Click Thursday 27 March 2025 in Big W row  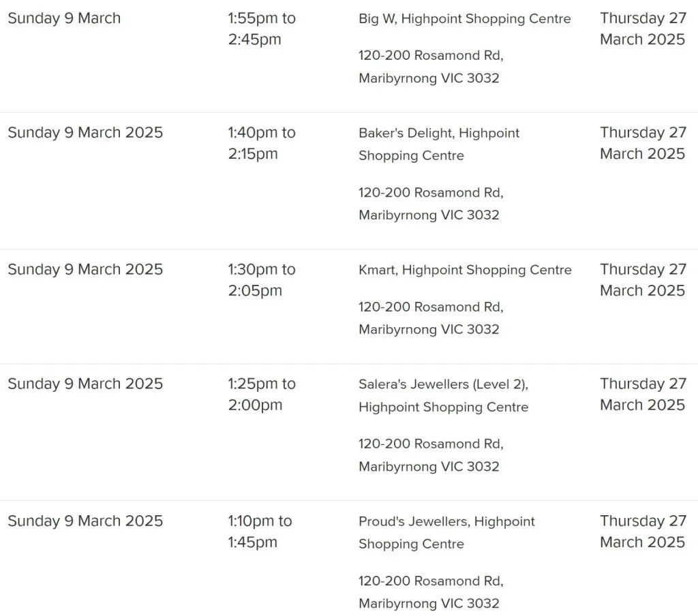pyautogui.click(x=643, y=29)
